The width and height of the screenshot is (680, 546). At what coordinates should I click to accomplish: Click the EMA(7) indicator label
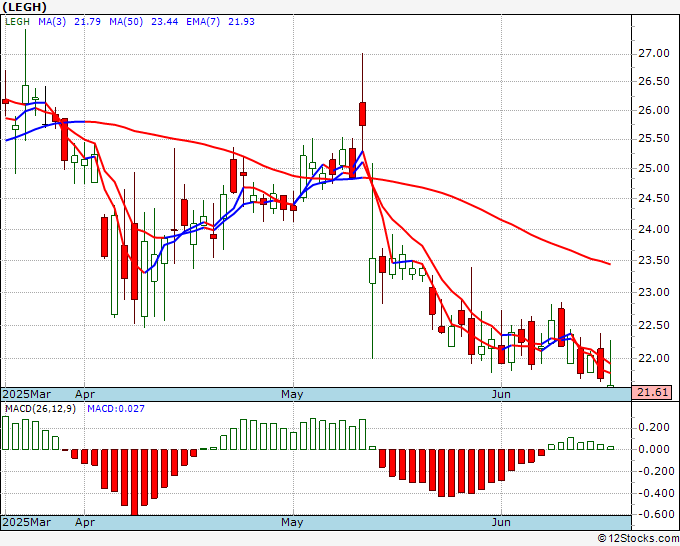pyautogui.click(x=203, y=21)
